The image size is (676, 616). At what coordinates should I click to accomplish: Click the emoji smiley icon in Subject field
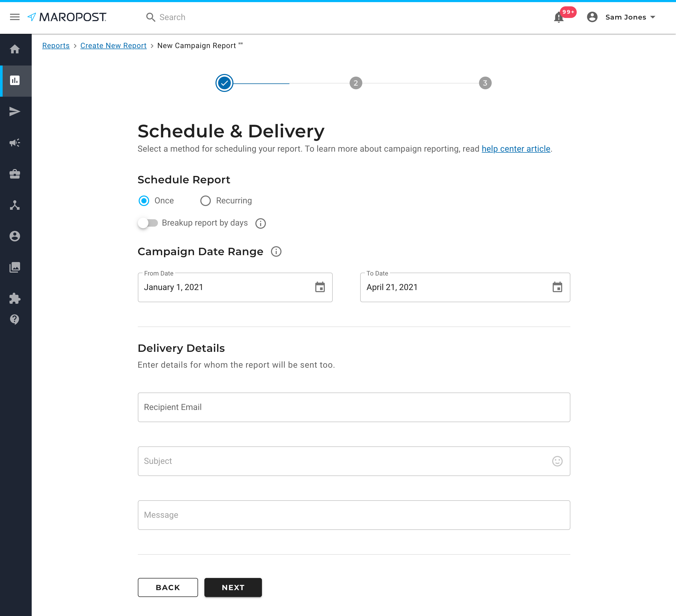(557, 461)
